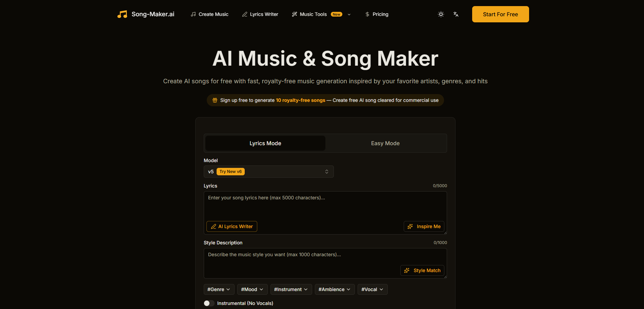This screenshot has width=644, height=309.
Task: Open the Model version selector
Action: pyautogui.click(x=268, y=172)
